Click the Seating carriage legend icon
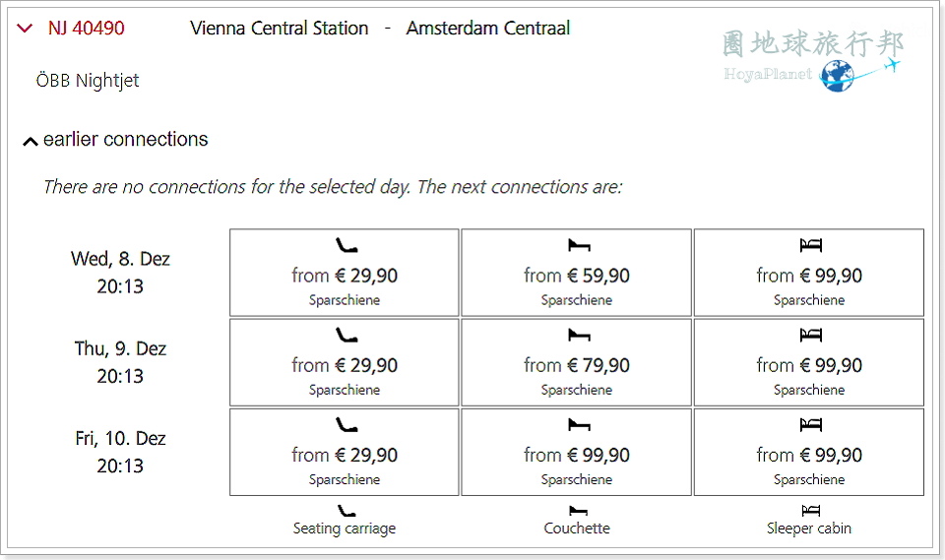945x560 pixels. click(x=346, y=511)
